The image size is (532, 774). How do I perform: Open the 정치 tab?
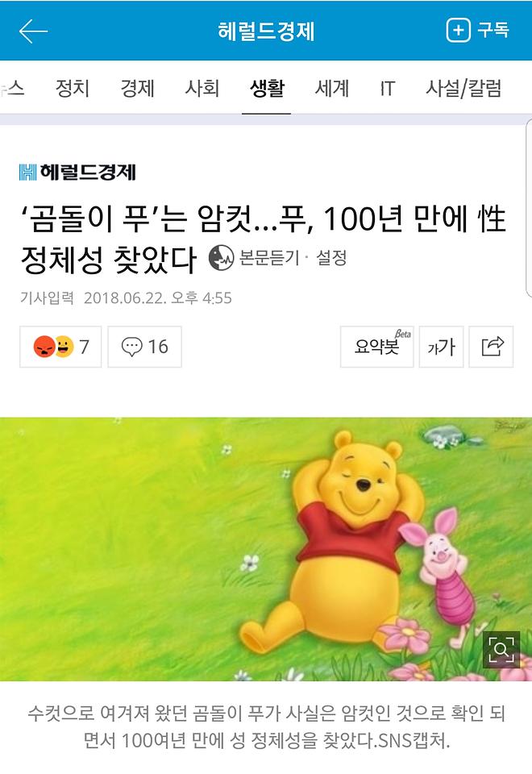pos(73,89)
